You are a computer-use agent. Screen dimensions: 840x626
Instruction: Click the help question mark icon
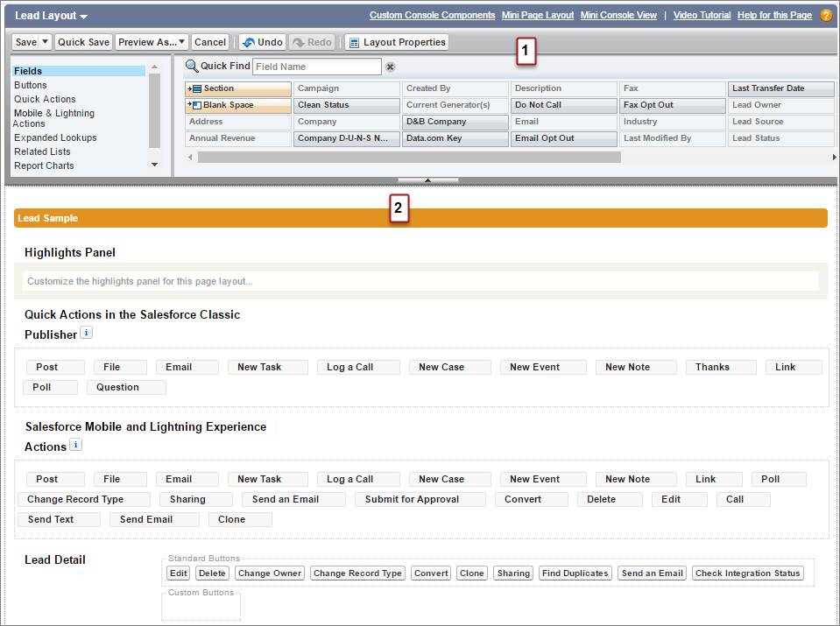point(826,16)
